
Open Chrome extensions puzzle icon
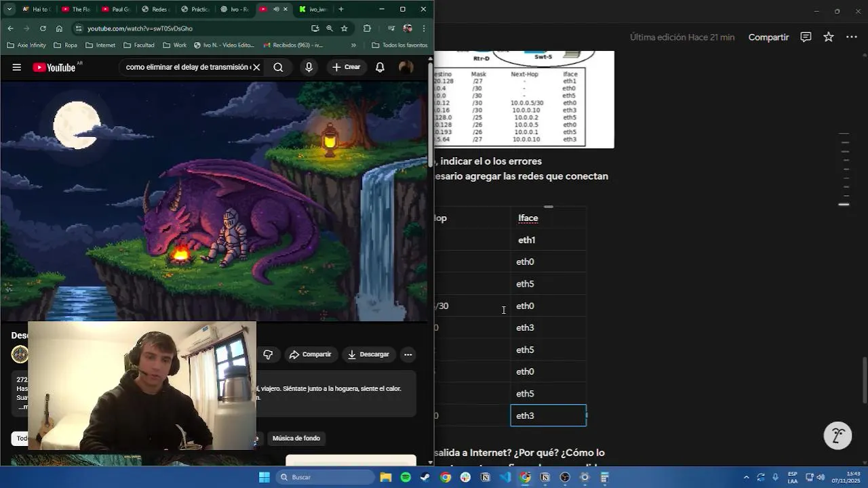pos(367,28)
